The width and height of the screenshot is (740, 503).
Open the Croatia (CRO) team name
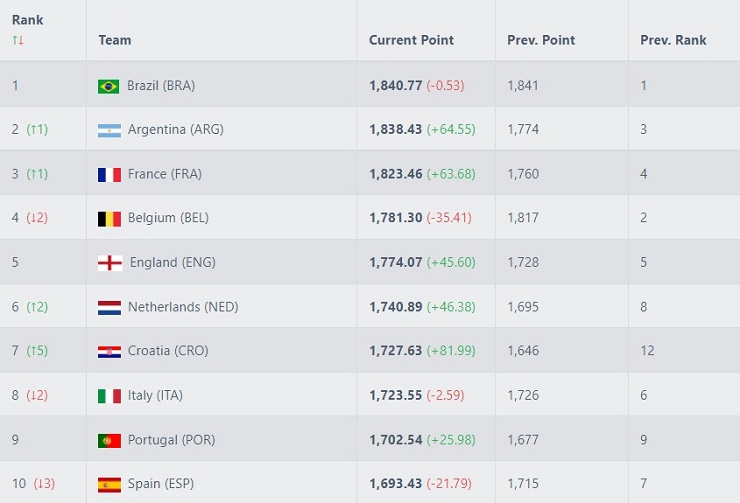coord(168,351)
